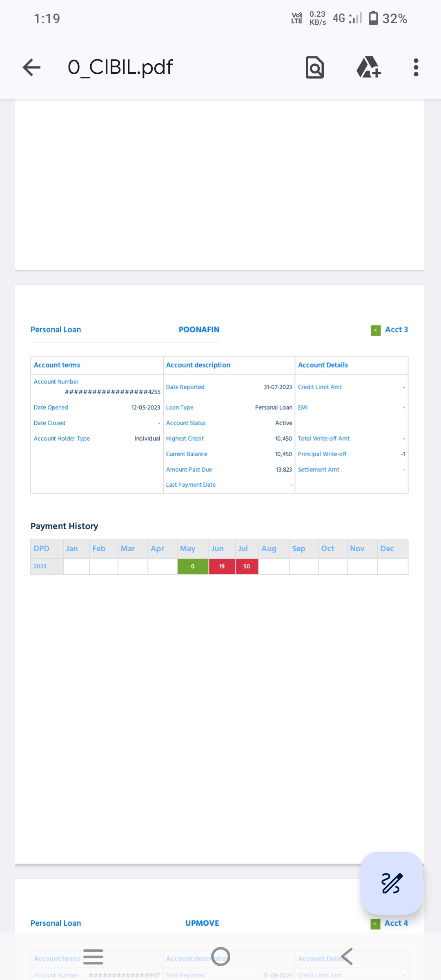This screenshot has height=980, width=441.
Task: Tap the Acct 3 link
Action: click(396, 330)
